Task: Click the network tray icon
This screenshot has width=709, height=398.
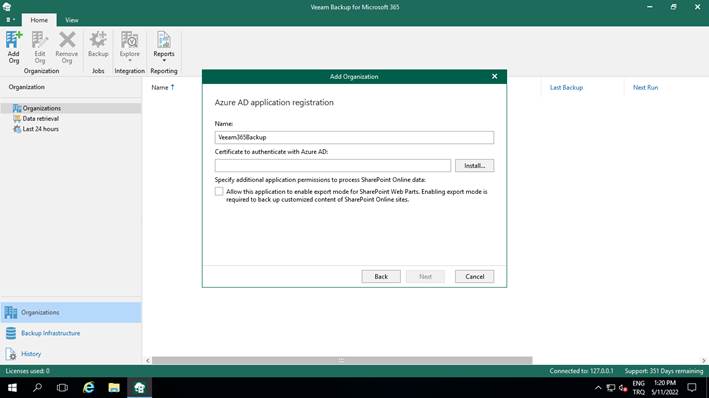Action: (611, 388)
